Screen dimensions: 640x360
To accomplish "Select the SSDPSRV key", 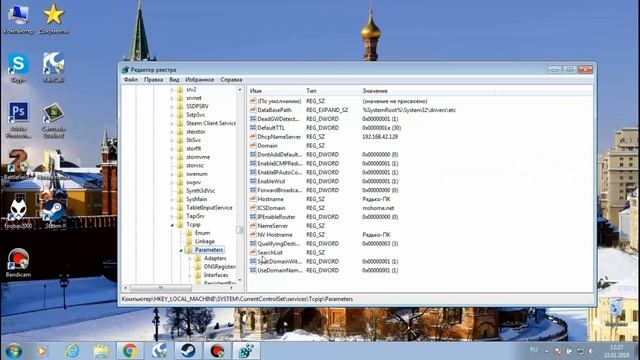I will (197, 106).
